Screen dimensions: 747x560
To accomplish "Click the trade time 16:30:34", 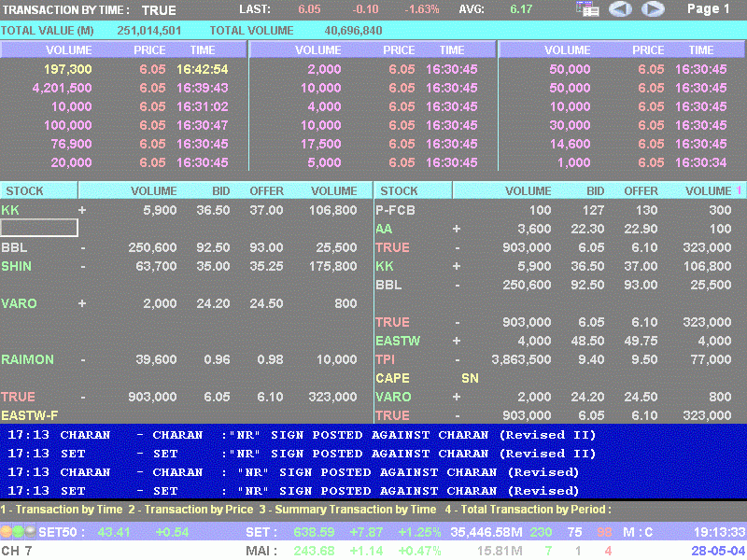I will (701, 162).
